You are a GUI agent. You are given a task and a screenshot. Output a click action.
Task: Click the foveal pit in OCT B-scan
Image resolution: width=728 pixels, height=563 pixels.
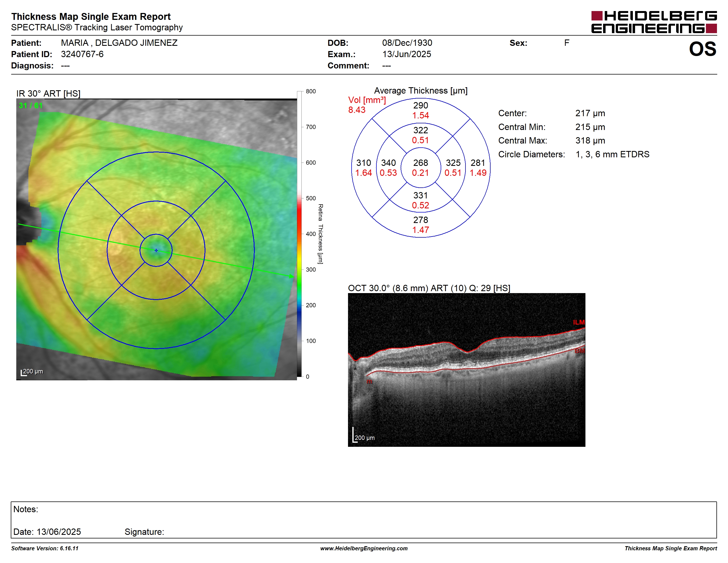(467, 352)
